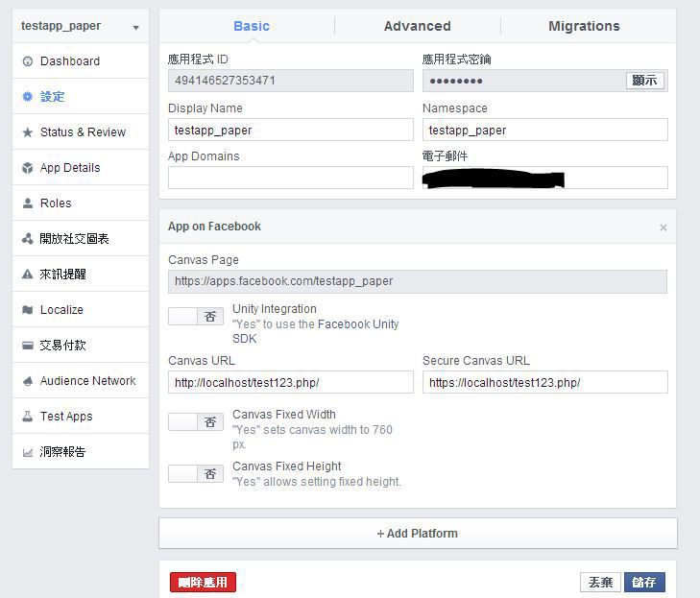The width and height of the screenshot is (700, 598).
Task: Open 交易付款 in the sidebar
Action: 81,345
